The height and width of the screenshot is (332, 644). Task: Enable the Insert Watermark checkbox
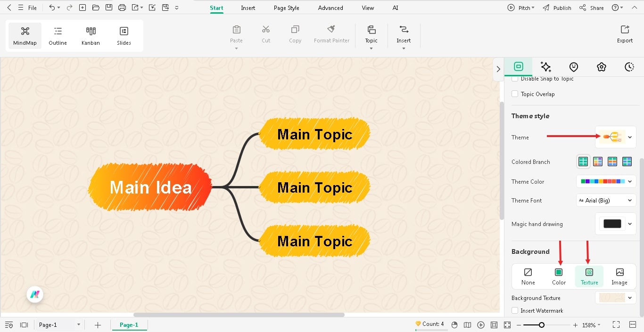tap(515, 311)
